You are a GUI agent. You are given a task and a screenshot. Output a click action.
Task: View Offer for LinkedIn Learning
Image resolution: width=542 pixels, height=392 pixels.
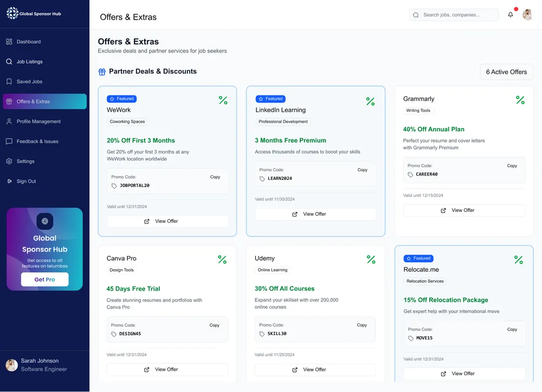coord(315,214)
